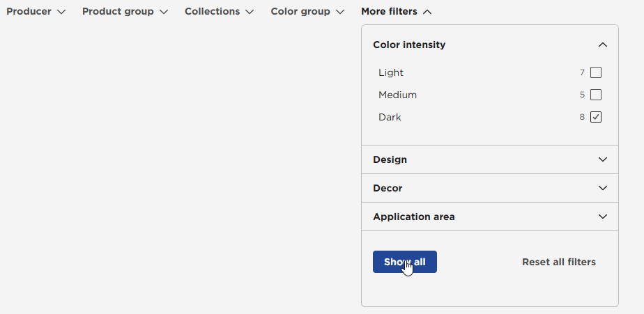Click the Collections chevron arrow
Image resolution: width=644 pixels, height=314 pixels.
point(250,12)
